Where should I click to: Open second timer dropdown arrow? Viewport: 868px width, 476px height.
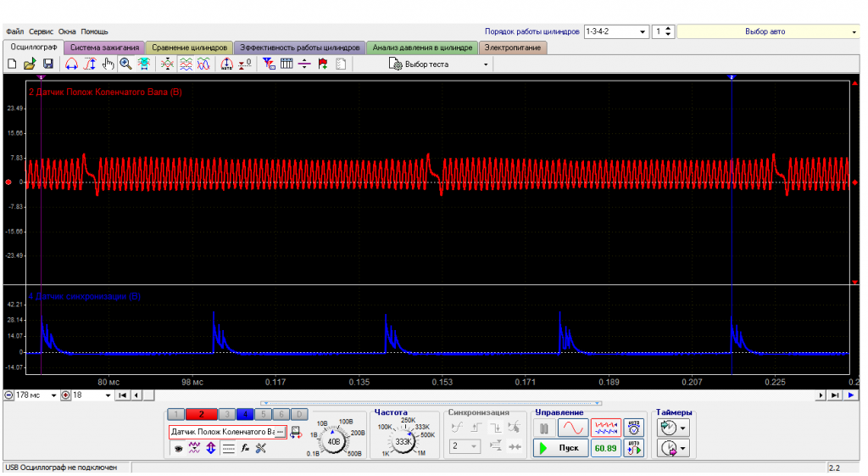683,448
